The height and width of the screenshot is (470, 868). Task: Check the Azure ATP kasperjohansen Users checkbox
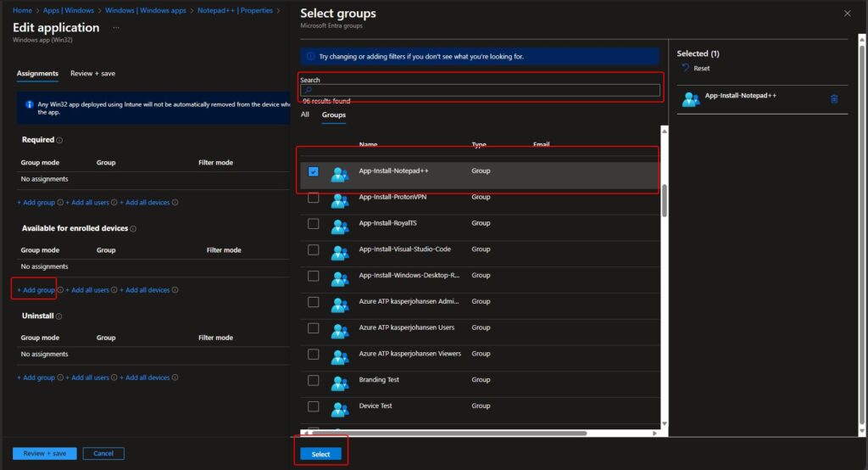point(314,328)
